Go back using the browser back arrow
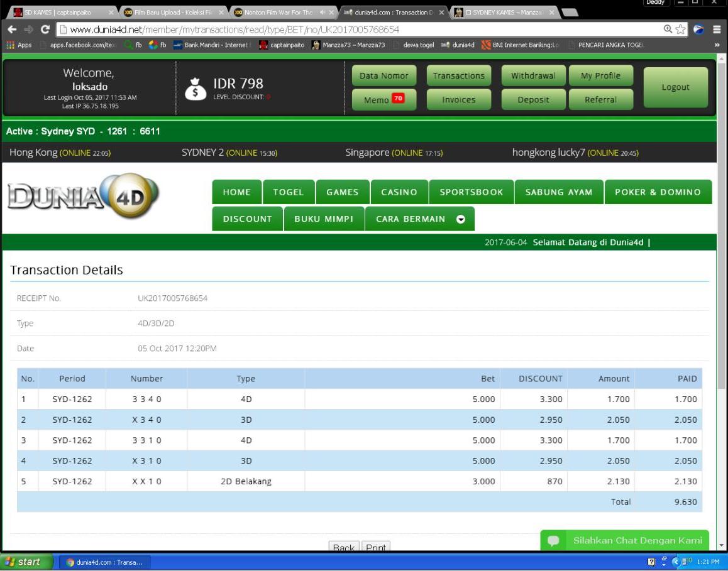Screen dimensions: 728x571 12,30
